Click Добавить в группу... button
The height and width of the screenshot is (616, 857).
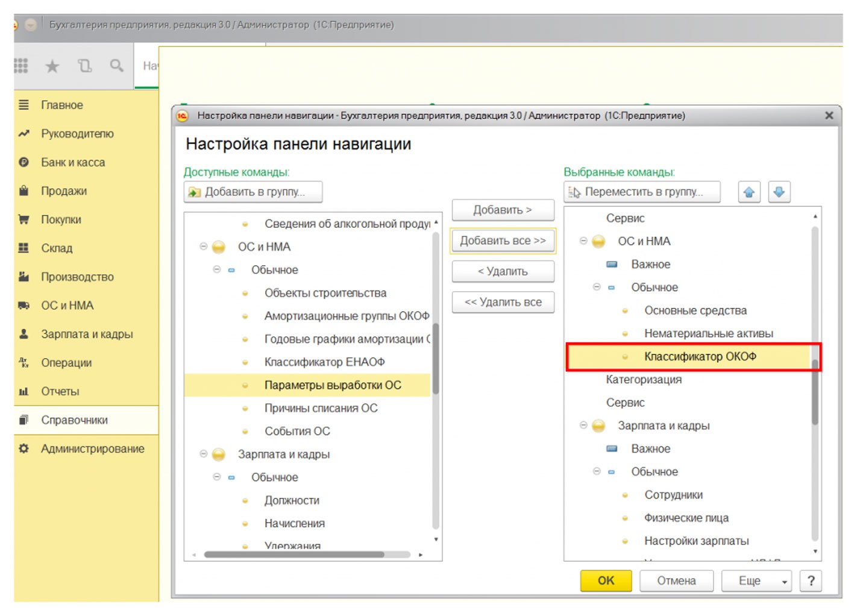click(253, 192)
